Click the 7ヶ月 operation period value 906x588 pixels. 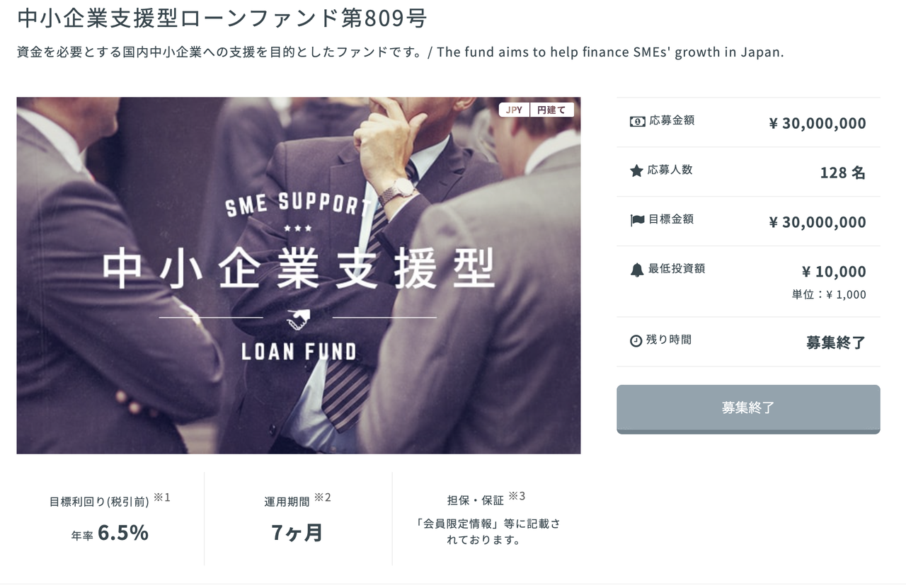(297, 533)
